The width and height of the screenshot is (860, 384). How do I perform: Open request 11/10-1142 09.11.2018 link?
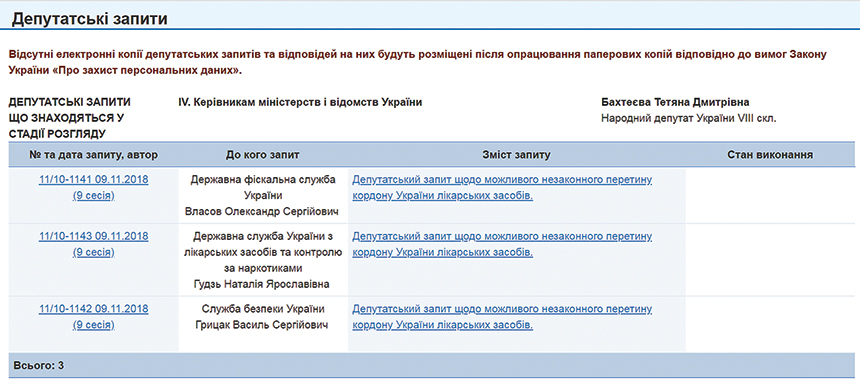pos(93,309)
